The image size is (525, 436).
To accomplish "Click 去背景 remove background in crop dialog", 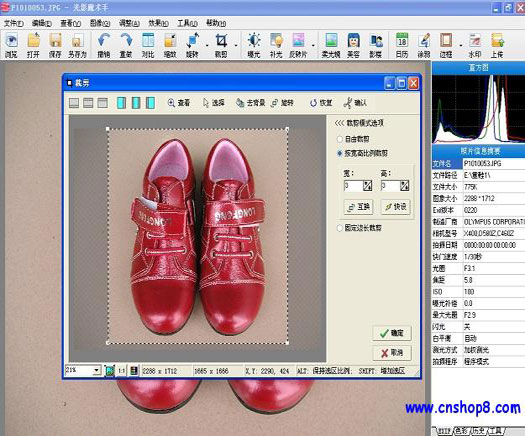I will coord(250,103).
